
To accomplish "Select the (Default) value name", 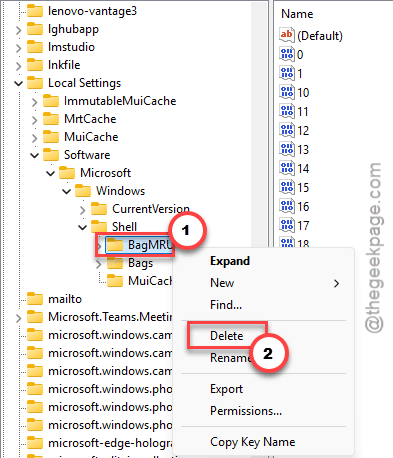I will click(320, 36).
